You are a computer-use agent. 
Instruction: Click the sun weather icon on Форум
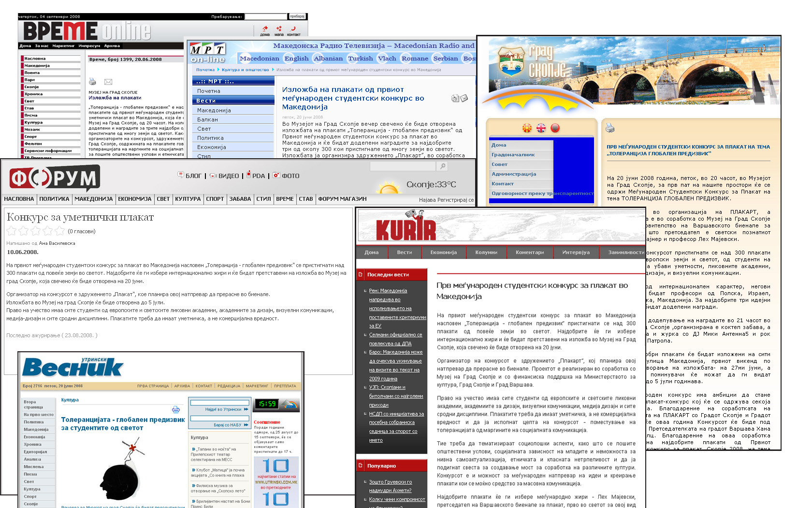click(389, 188)
